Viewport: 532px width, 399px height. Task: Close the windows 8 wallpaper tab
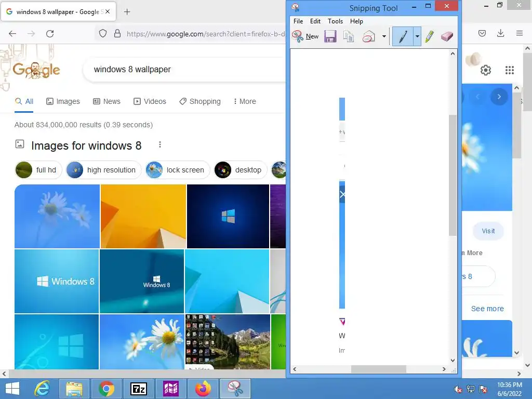(x=108, y=11)
